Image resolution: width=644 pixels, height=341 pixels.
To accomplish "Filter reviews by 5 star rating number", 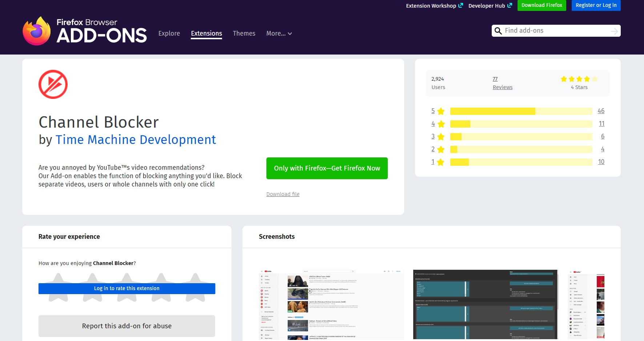I will (433, 111).
